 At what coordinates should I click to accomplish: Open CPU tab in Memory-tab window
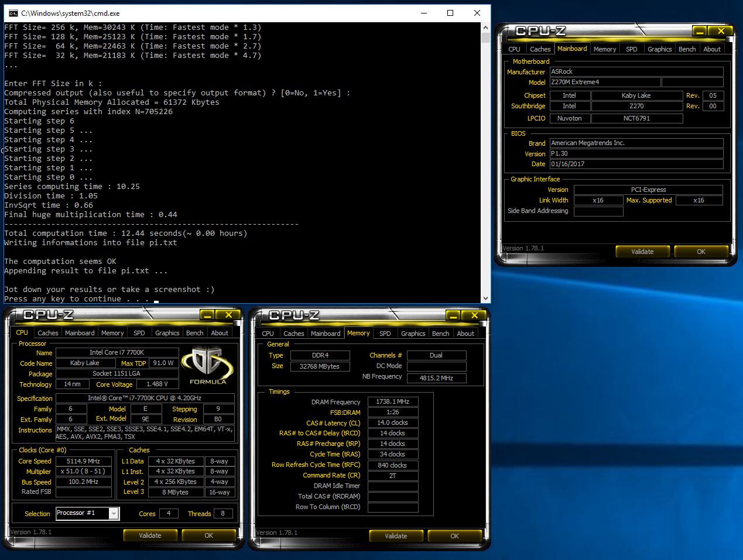268,334
